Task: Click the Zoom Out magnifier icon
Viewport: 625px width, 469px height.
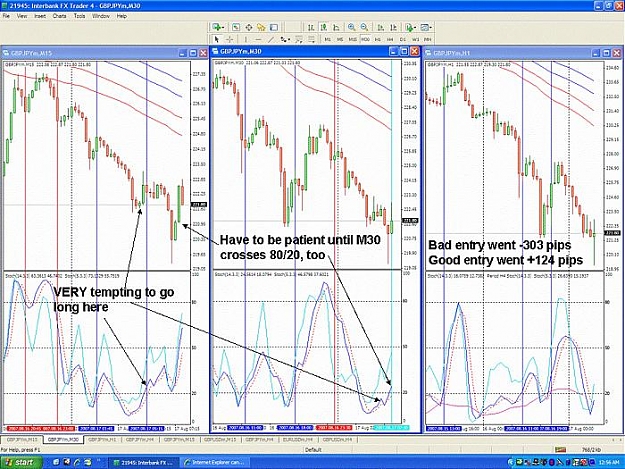Action: coord(364,27)
